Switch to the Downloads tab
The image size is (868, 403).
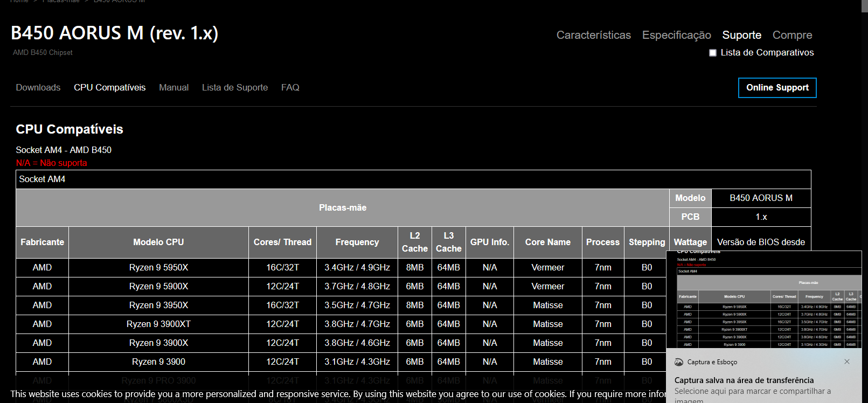[x=38, y=87]
